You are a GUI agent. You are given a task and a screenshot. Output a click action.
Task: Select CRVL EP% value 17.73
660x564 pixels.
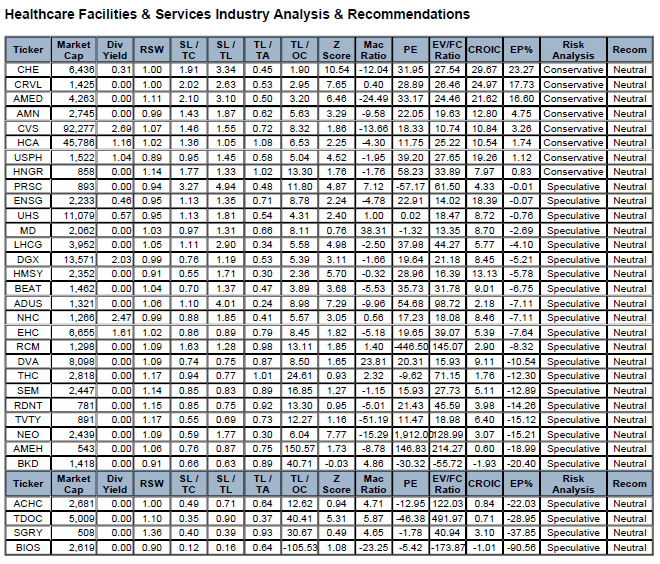point(522,85)
